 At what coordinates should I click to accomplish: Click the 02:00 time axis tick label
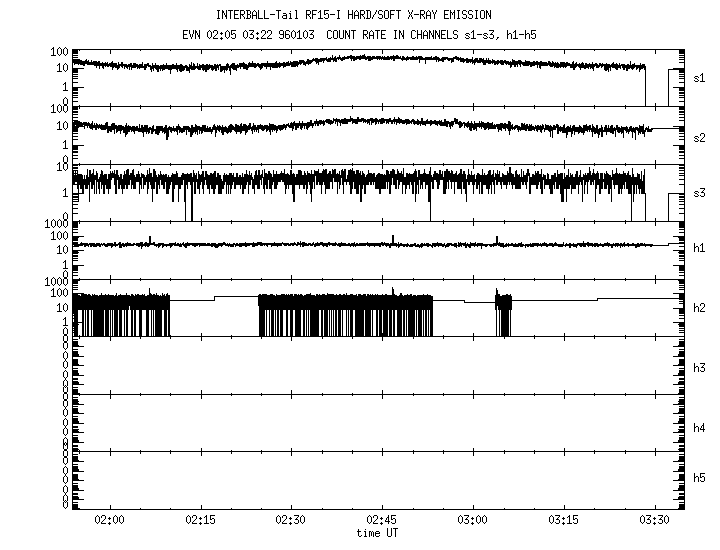click(x=109, y=520)
